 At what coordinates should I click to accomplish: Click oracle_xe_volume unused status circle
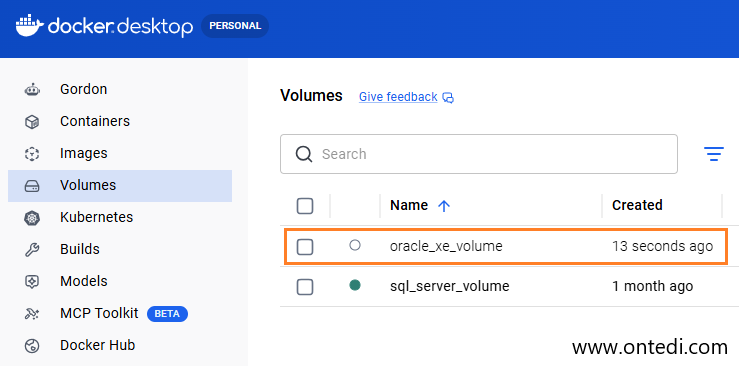coord(355,245)
